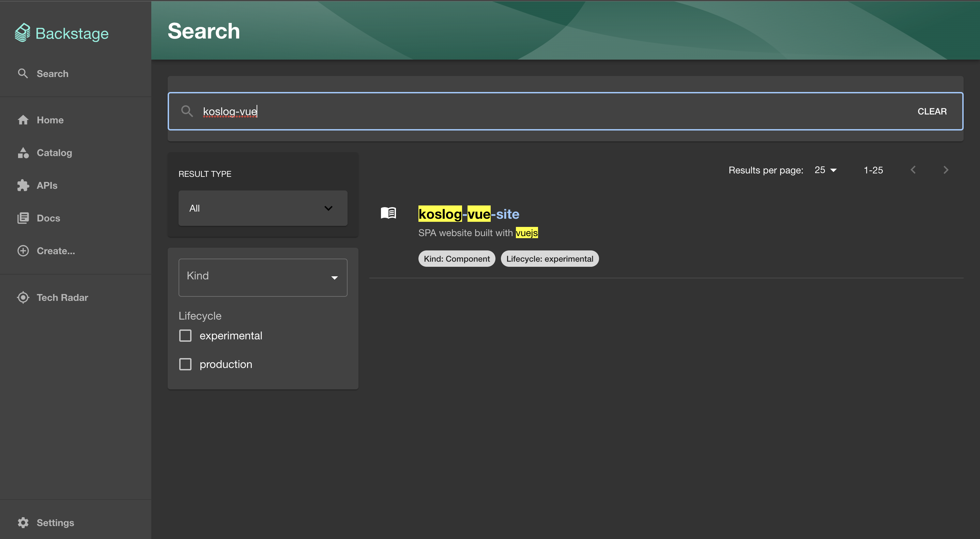Click the previous page navigation arrow
The width and height of the screenshot is (980, 539).
coord(913,170)
